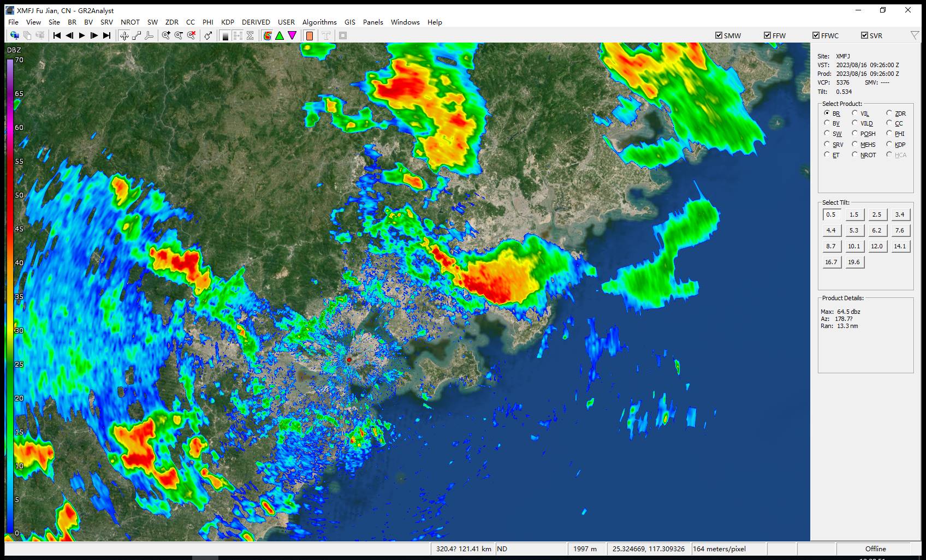The image size is (926, 560).
Task: Choose the ZDR product radio option
Action: (889, 113)
